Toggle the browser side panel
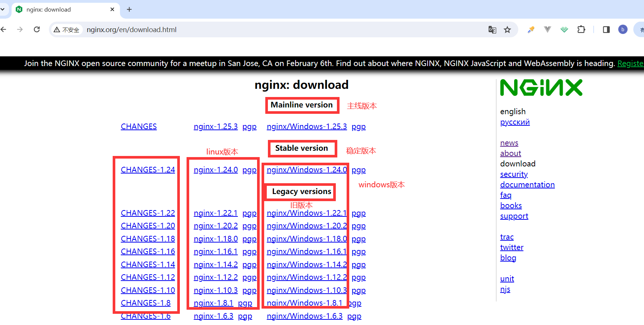Image resolution: width=644 pixels, height=325 pixels. (606, 29)
